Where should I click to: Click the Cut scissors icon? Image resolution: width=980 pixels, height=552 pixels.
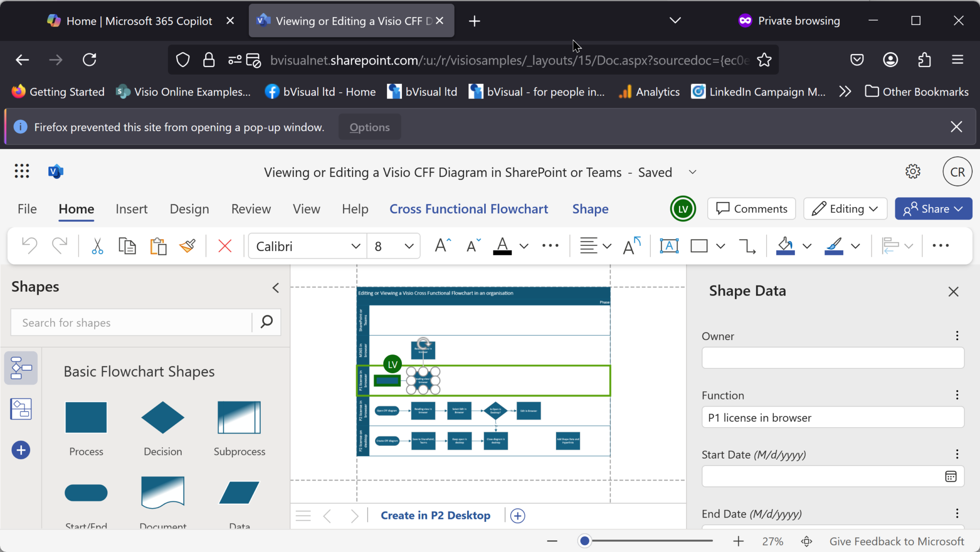[x=97, y=245]
